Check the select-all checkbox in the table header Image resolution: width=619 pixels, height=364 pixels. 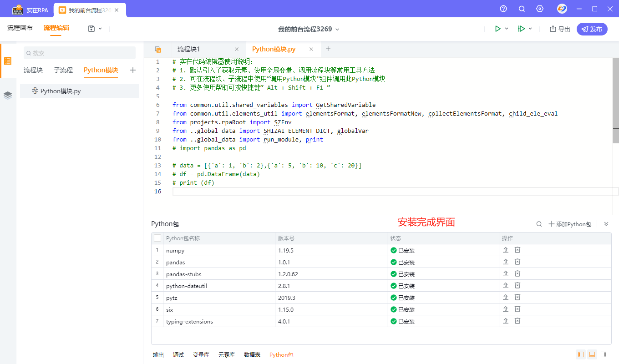pyautogui.click(x=157, y=238)
